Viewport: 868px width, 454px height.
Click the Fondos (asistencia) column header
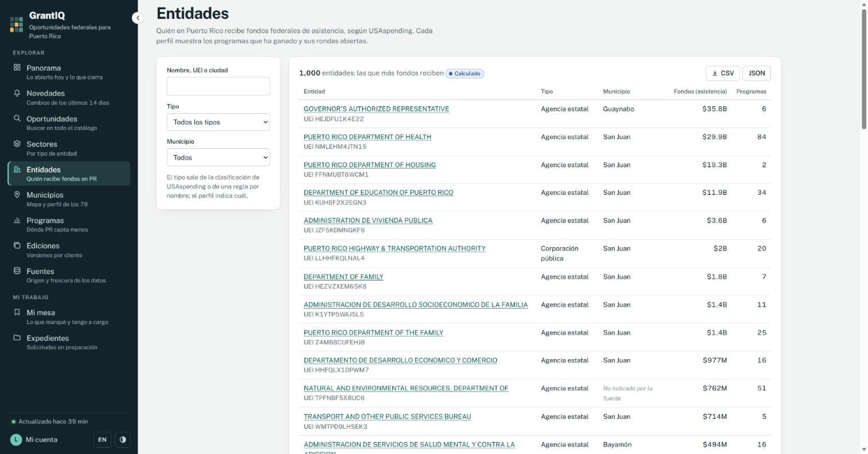700,91
